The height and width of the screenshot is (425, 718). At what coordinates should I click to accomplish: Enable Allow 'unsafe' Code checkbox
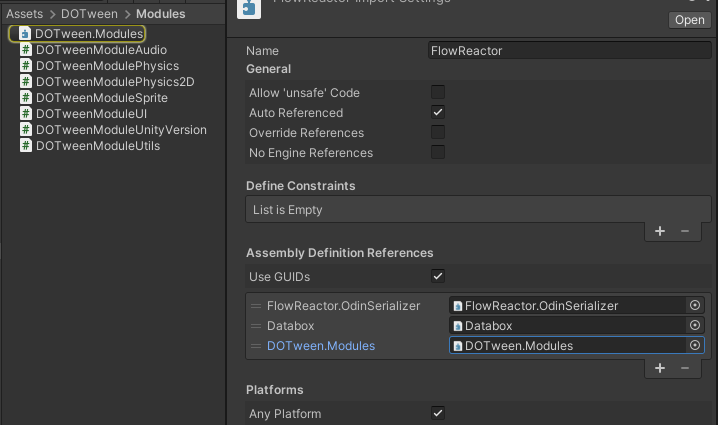438,93
